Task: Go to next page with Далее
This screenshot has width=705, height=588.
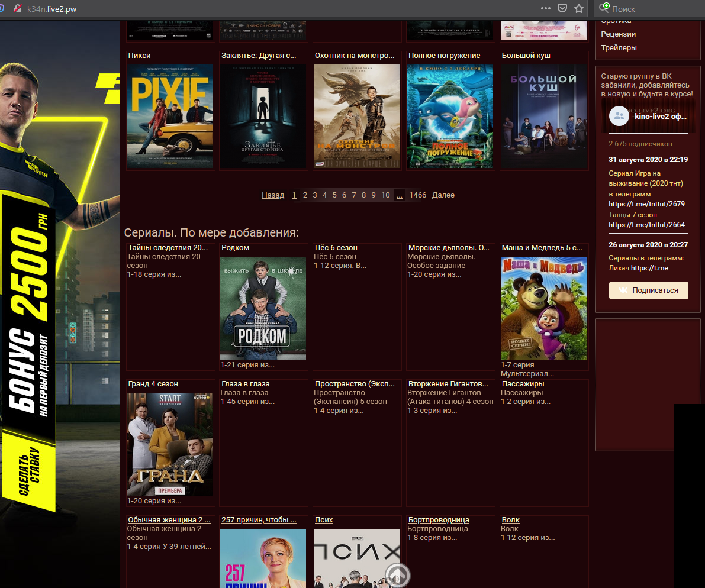Action: pos(443,195)
